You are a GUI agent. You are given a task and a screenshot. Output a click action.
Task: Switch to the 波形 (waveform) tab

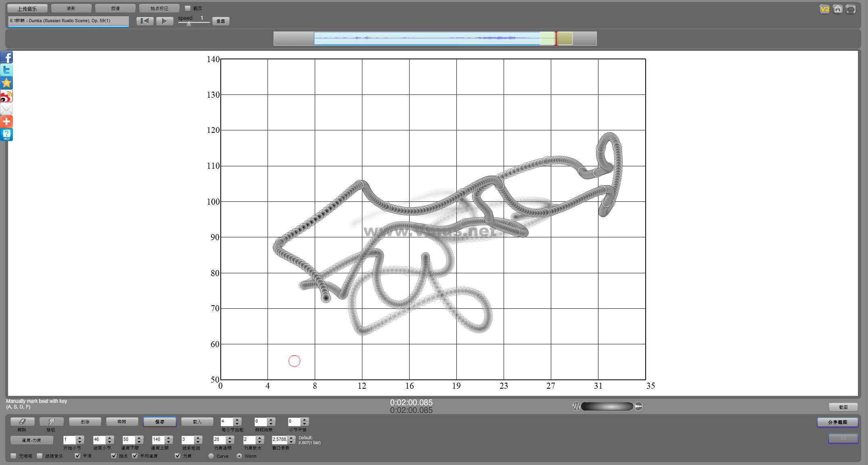[71, 8]
